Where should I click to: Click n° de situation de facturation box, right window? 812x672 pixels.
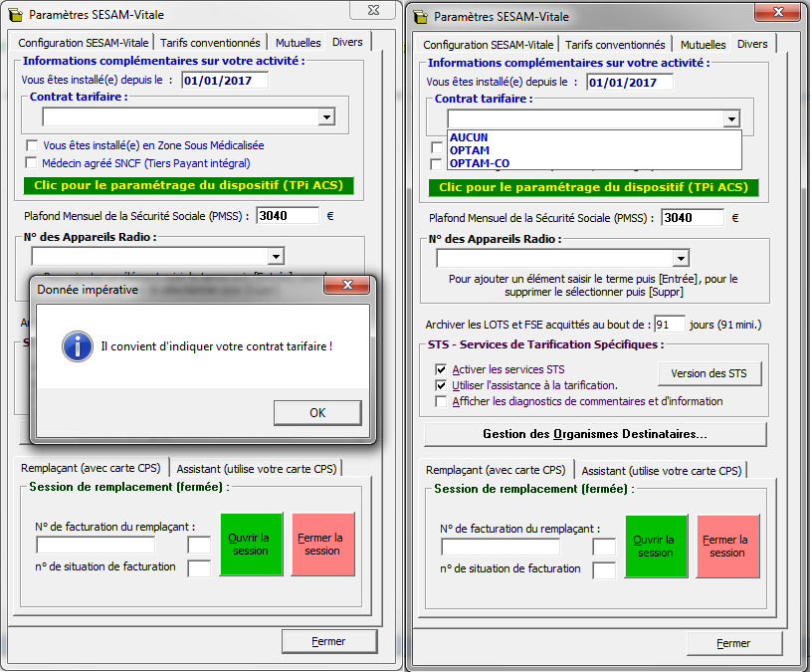604,570
